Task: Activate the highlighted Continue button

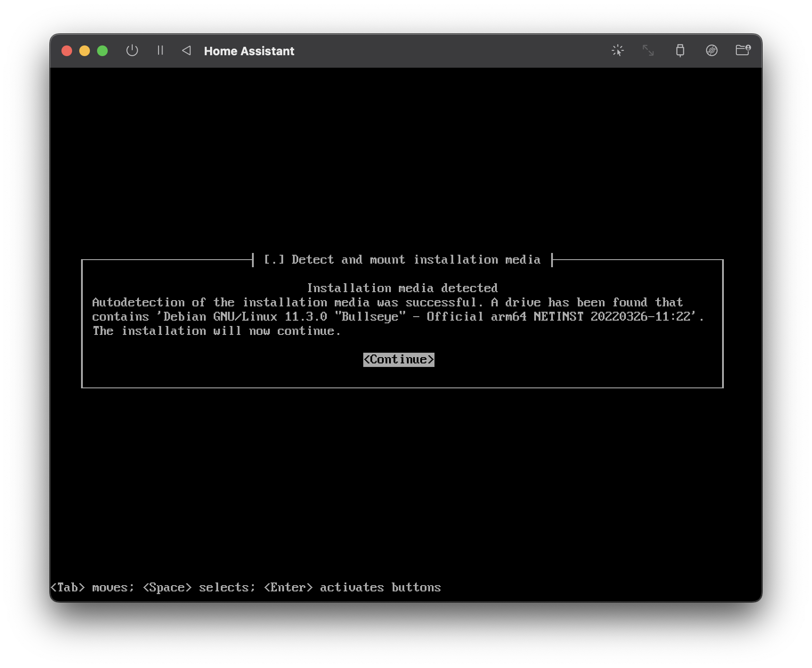Action: pyautogui.click(x=398, y=359)
